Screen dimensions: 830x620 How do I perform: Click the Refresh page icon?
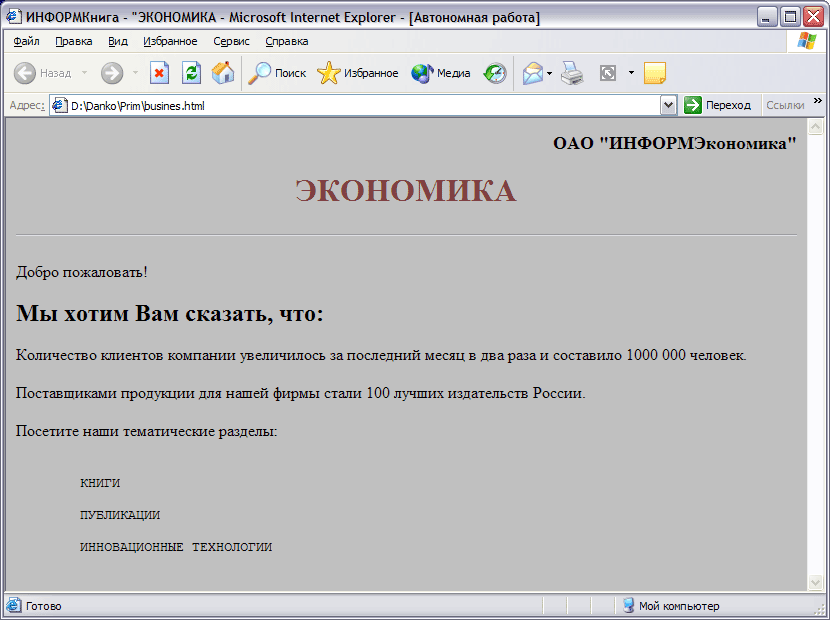(191, 73)
